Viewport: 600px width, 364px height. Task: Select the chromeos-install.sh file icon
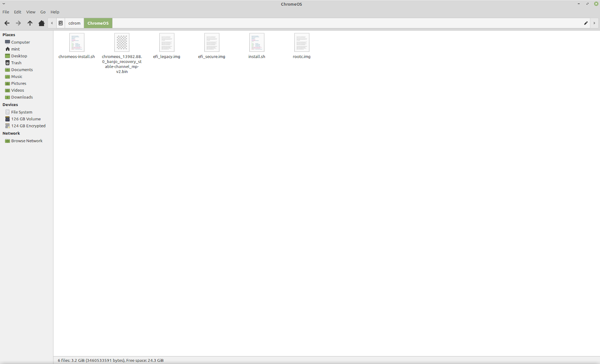(77, 42)
